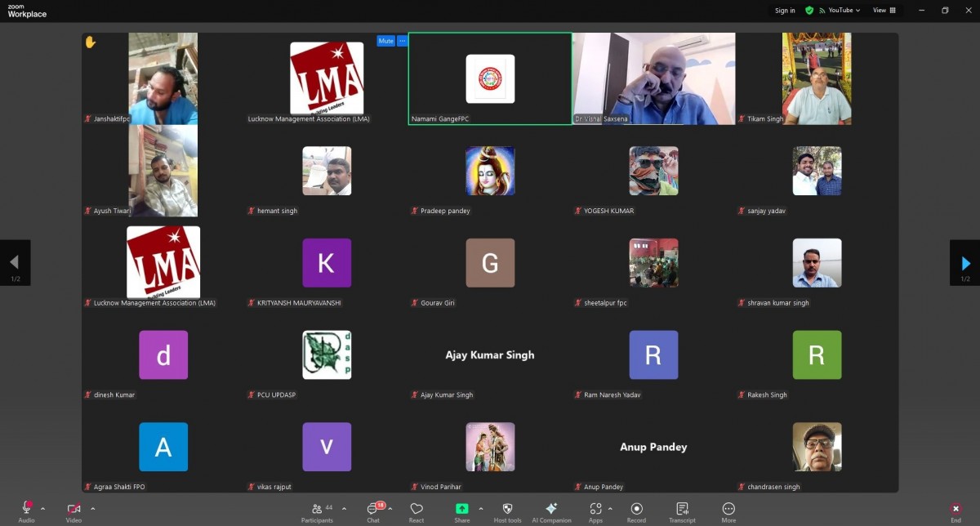Click the green encryption shield icon
980x526 pixels.
809,11
